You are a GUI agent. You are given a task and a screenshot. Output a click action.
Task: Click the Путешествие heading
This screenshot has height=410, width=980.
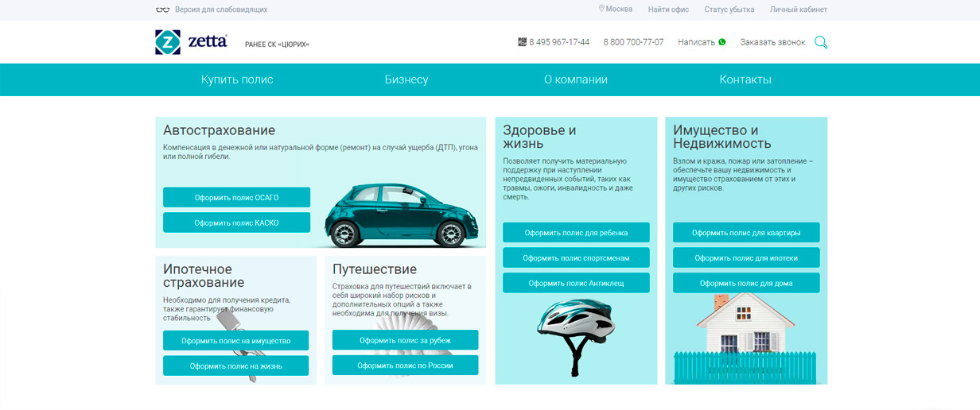pyautogui.click(x=375, y=269)
